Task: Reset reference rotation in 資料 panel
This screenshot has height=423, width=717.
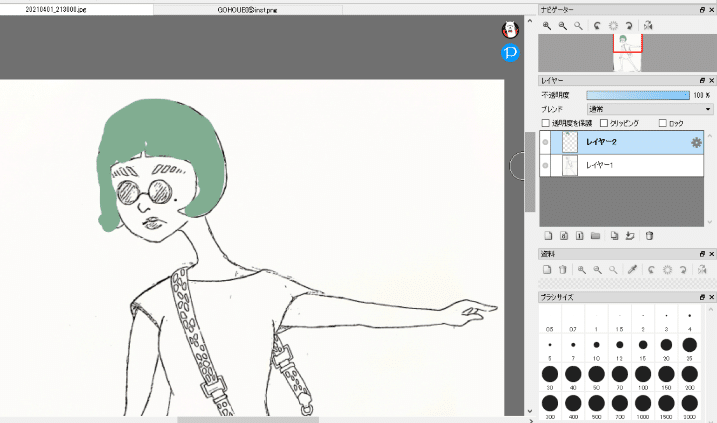Action: [667, 270]
